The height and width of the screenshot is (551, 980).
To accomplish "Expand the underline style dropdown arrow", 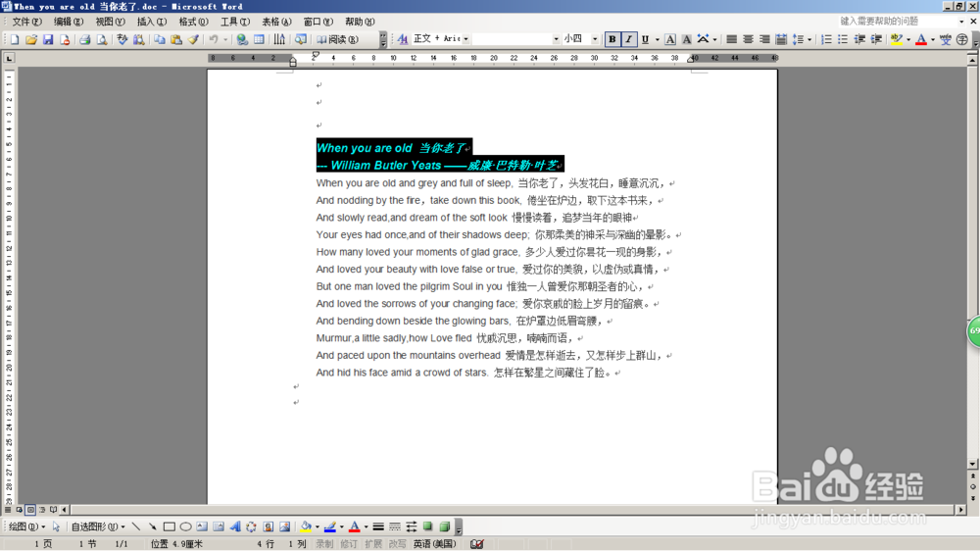I will pyautogui.click(x=657, y=39).
